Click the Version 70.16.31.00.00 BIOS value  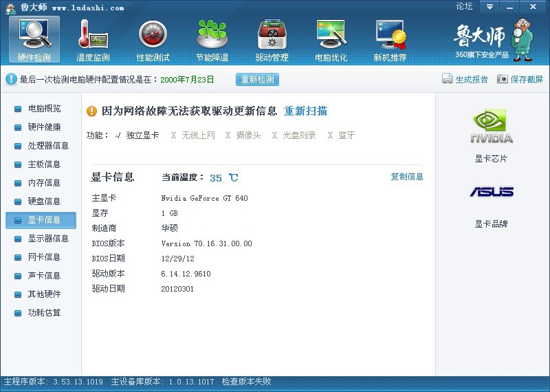click(207, 243)
